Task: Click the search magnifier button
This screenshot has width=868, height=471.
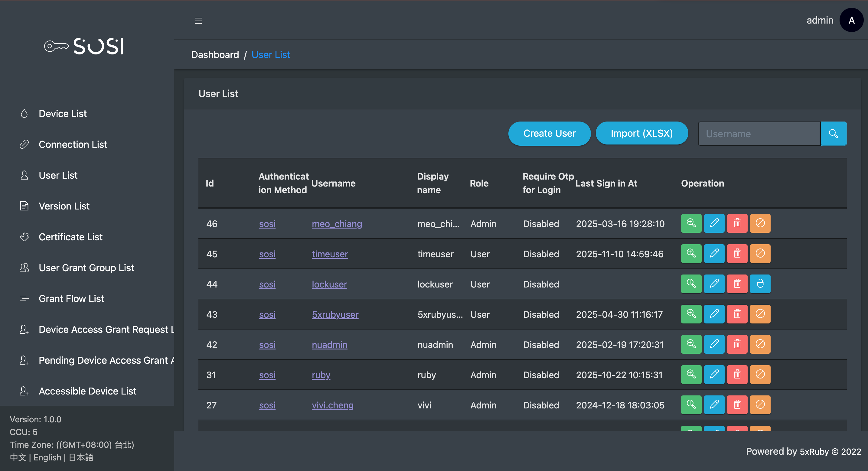Action: 833,134
